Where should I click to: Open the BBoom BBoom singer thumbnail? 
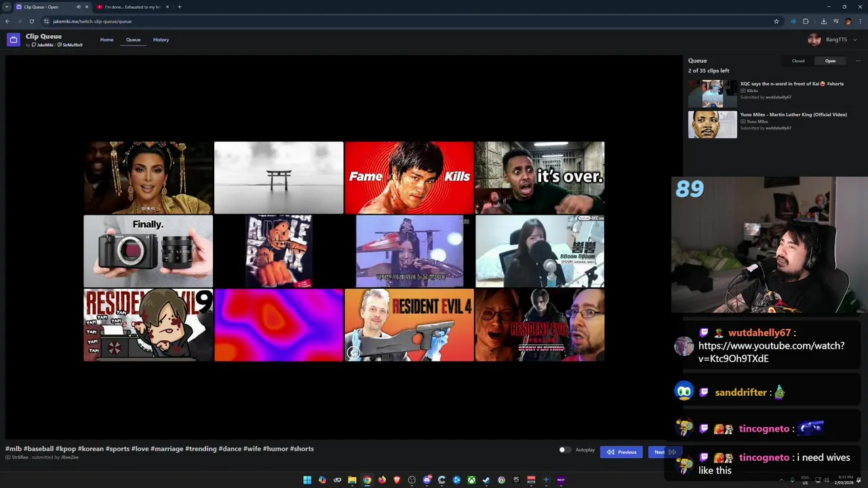pyautogui.click(x=540, y=251)
